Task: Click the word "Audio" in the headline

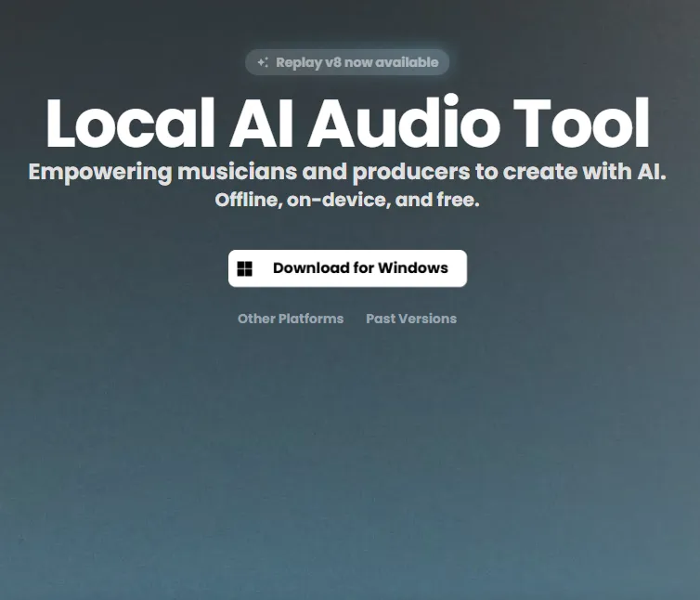Action: [417, 124]
